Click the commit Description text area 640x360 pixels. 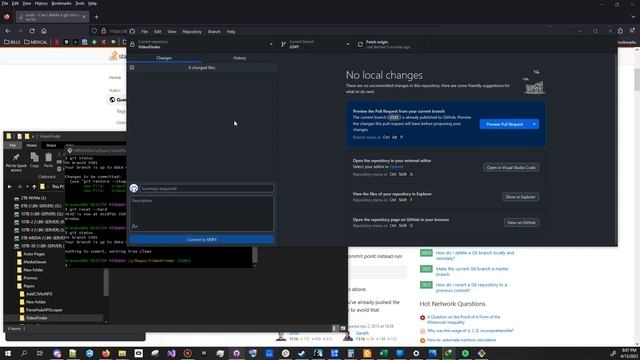click(x=202, y=213)
